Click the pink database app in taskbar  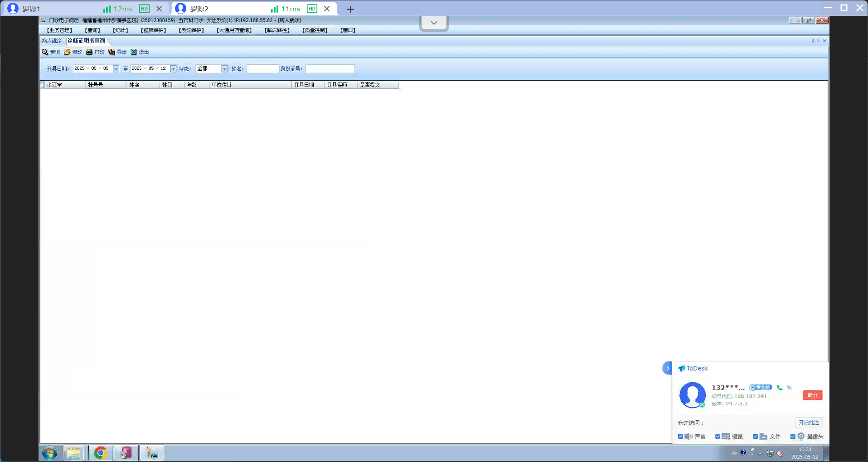tap(126, 453)
